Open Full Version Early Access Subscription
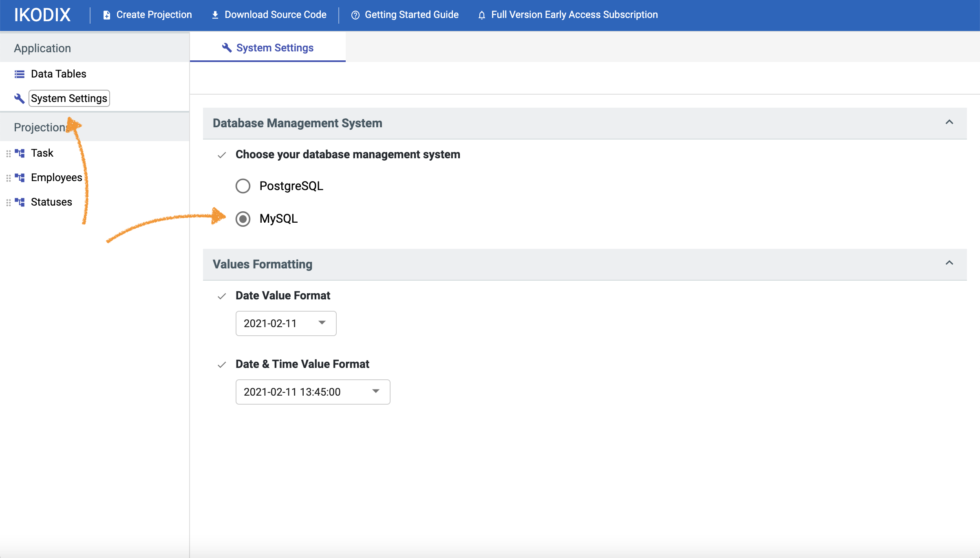Viewport: 980px width, 558px height. 574,15
